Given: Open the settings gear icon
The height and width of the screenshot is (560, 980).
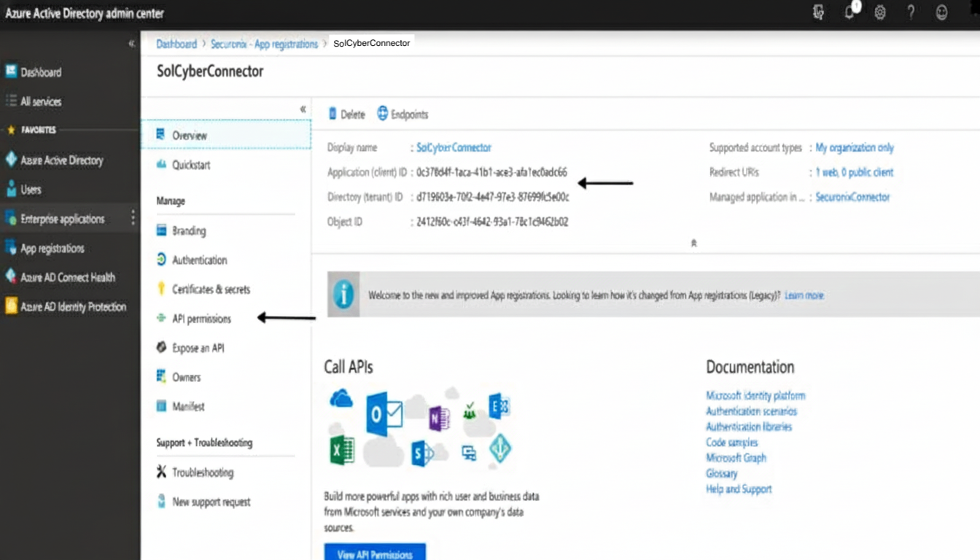Looking at the screenshot, I should pos(880,12).
